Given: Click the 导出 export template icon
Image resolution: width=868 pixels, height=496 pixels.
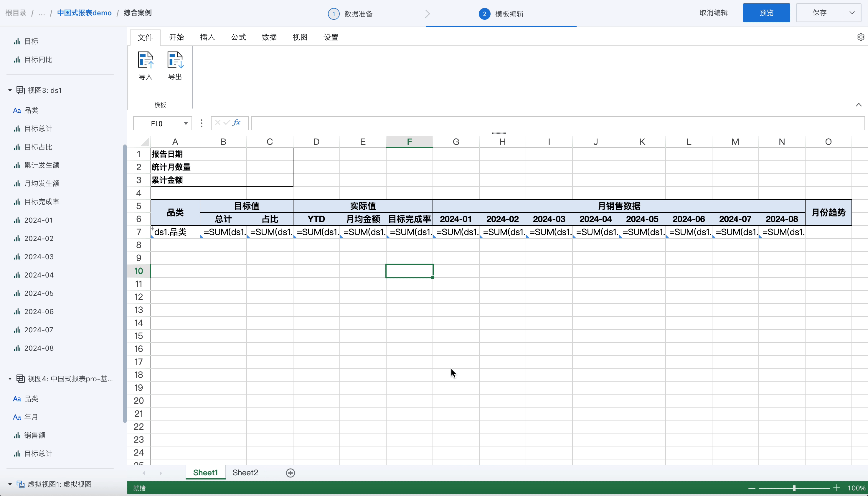Looking at the screenshot, I should tap(175, 60).
